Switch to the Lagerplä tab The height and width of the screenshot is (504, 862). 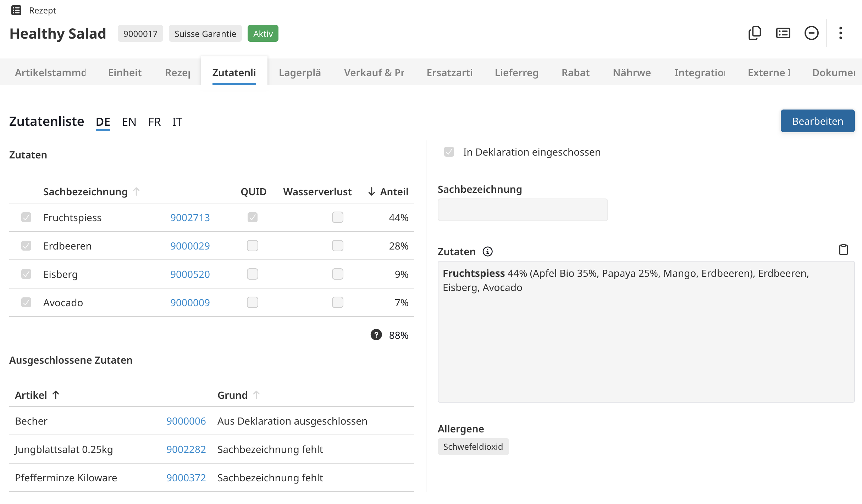[300, 73]
